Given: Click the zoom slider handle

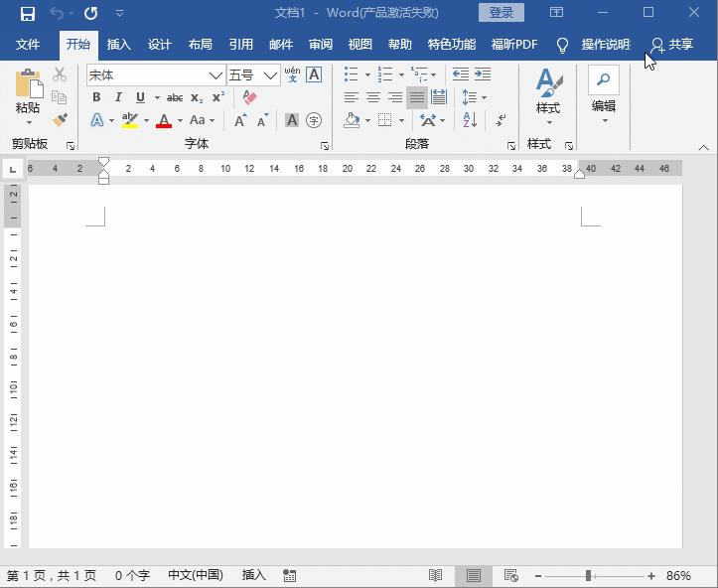Looking at the screenshot, I should 589,576.
